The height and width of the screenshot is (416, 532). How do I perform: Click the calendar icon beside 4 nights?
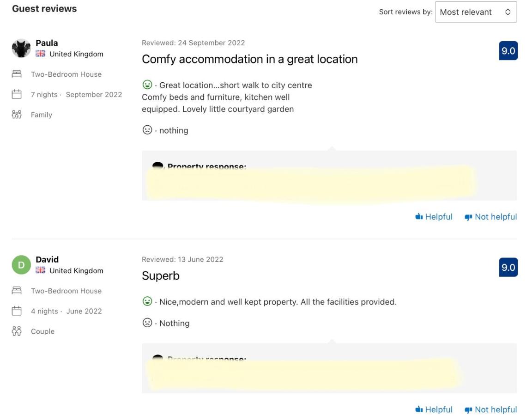point(17,311)
